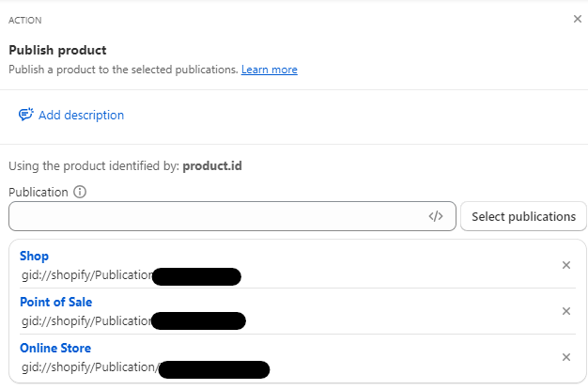This screenshot has width=588, height=390.
Task: Click the Publish product heading
Action: point(57,50)
